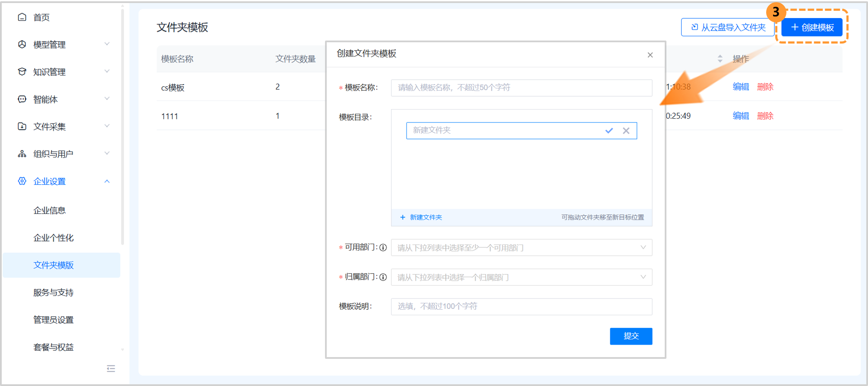Expand the 模型管理 menu chevron

coord(107,44)
